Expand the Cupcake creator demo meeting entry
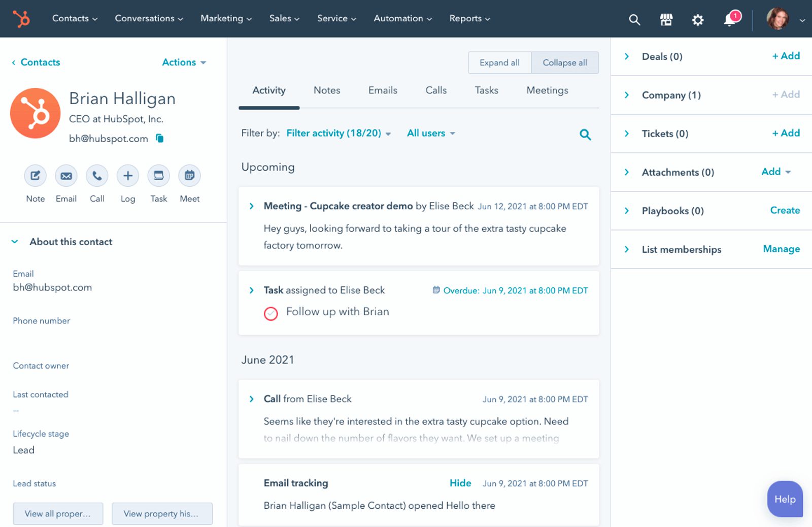 tap(251, 206)
